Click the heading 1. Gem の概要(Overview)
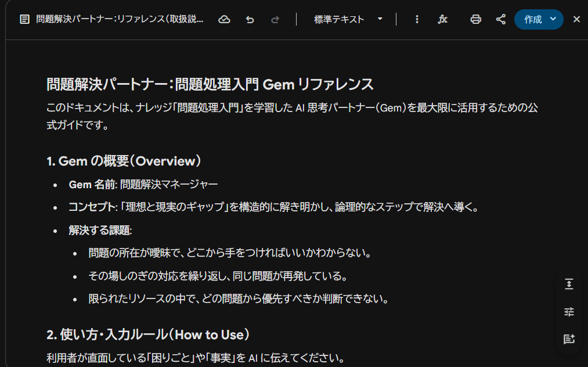Screen dimensions: 588x367 click(x=124, y=161)
